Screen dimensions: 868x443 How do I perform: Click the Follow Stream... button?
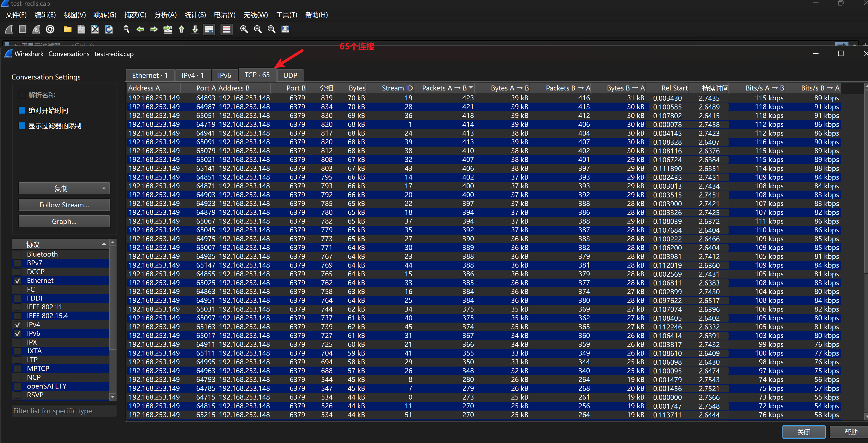tap(64, 205)
